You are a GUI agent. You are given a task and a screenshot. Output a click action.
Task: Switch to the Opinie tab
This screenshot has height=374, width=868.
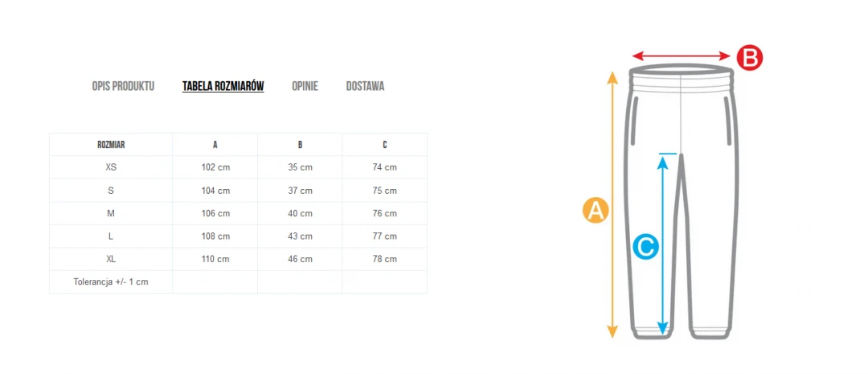(305, 86)
